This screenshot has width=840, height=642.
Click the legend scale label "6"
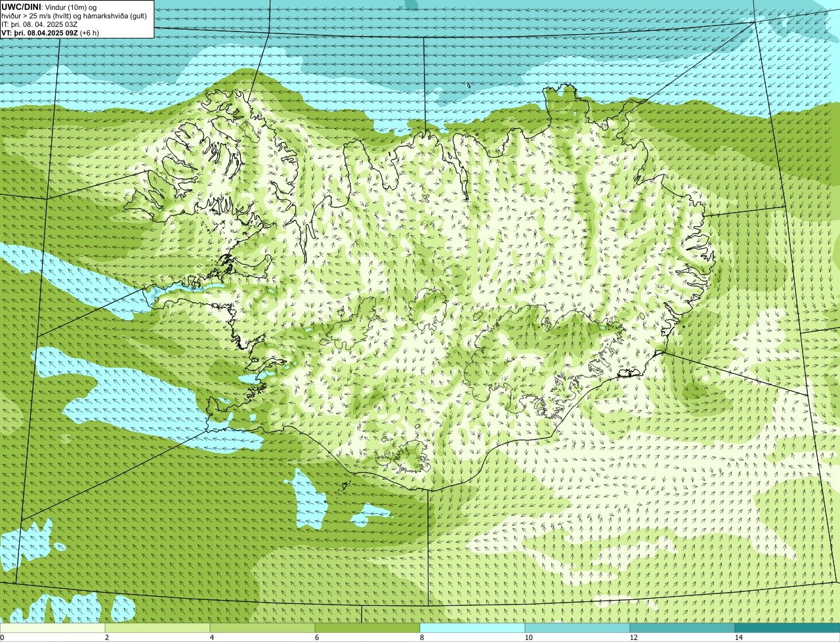tap(317, 637)
